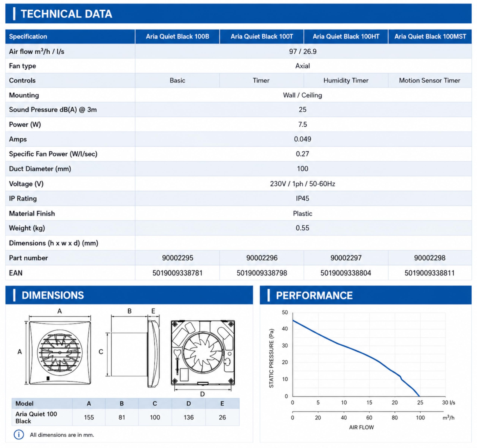Select the Basic controls cell
Screen dimensions: 477x448
(178, 80)
